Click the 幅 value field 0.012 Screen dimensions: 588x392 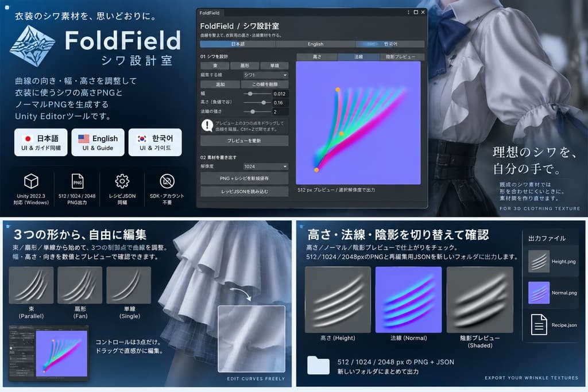coord(280,94)
